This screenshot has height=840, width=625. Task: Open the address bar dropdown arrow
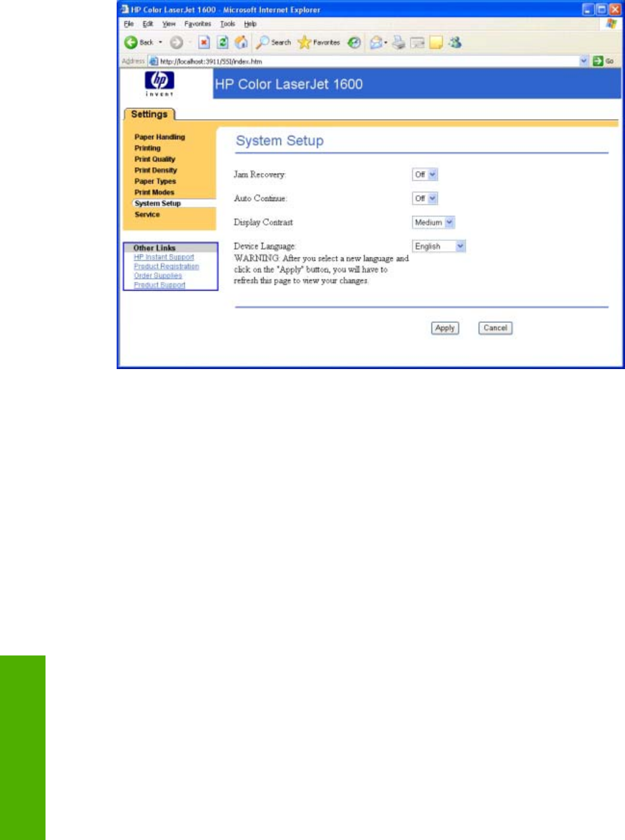[584, 61]
